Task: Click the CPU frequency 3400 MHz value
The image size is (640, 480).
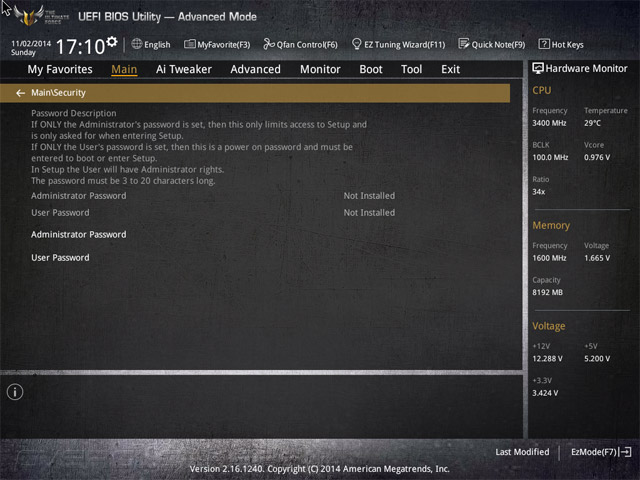Action: click(x=549, y=123)
